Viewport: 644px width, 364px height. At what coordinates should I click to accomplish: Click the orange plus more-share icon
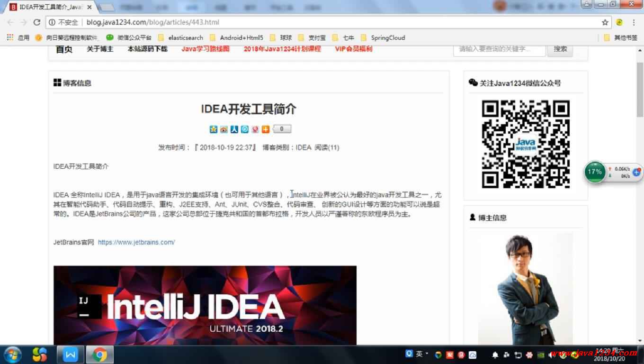click(266, 129)
